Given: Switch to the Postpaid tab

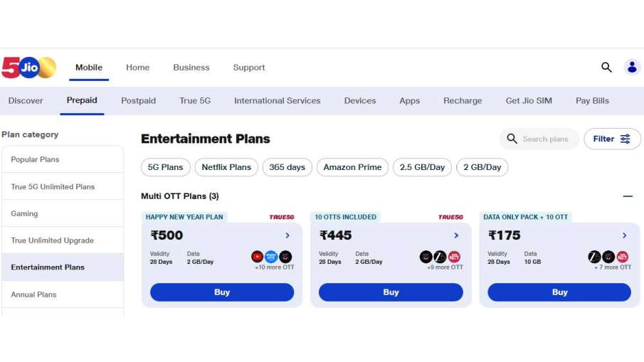Looking at the screenshot, I should click(138, 101).
